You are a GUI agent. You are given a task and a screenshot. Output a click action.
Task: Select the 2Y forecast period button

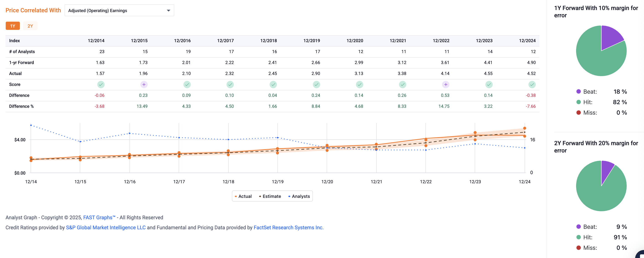coord(30,26)
